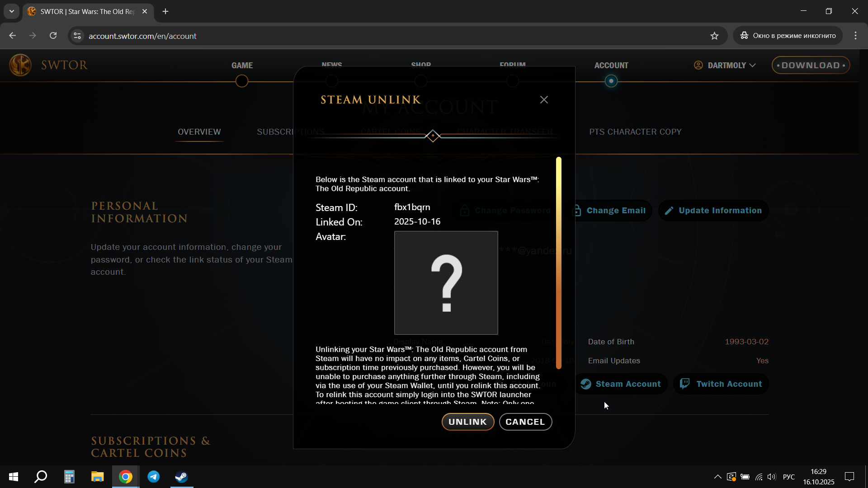
Task: Switch to PTS CHARACTER COPY tab
Action: [635, 132]
